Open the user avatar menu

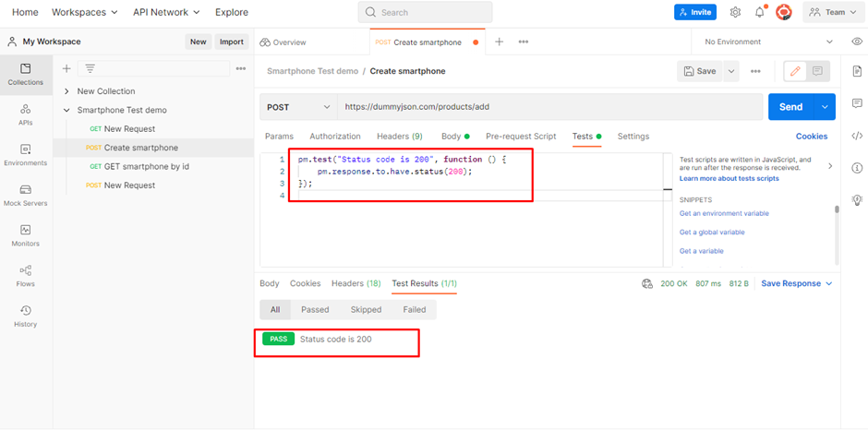point(783,12)
